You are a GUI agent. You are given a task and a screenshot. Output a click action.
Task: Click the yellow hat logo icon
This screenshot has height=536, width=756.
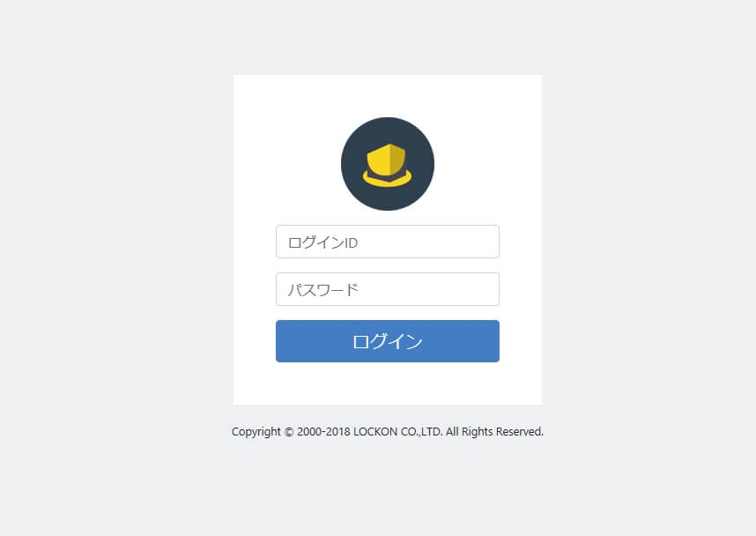(387, 166)
